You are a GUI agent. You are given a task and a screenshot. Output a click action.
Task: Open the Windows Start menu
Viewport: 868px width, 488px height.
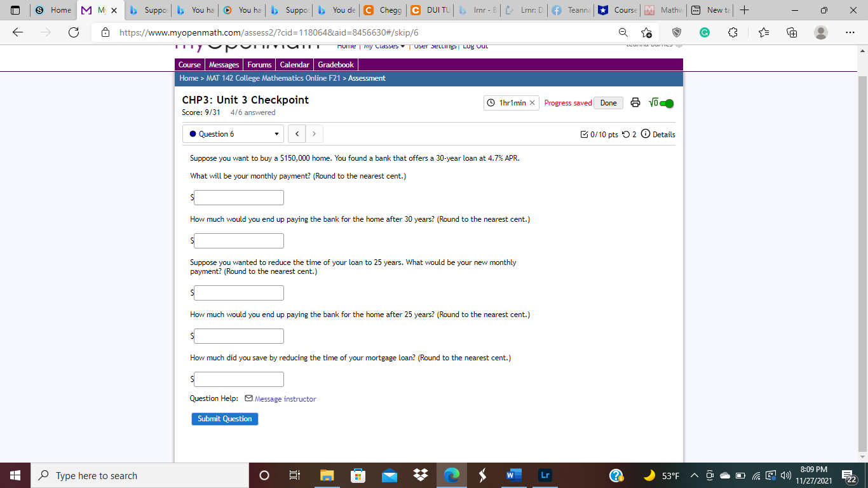pos(15,475)
